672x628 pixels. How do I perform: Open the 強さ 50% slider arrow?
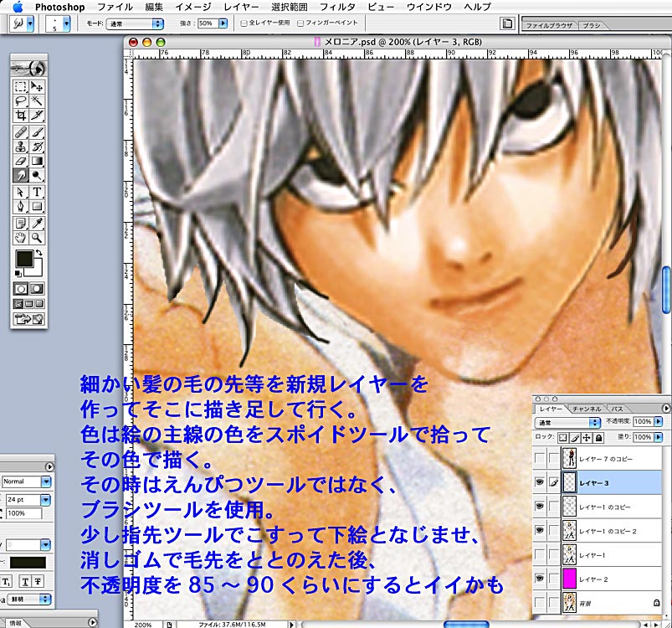[x=223, y=23]
